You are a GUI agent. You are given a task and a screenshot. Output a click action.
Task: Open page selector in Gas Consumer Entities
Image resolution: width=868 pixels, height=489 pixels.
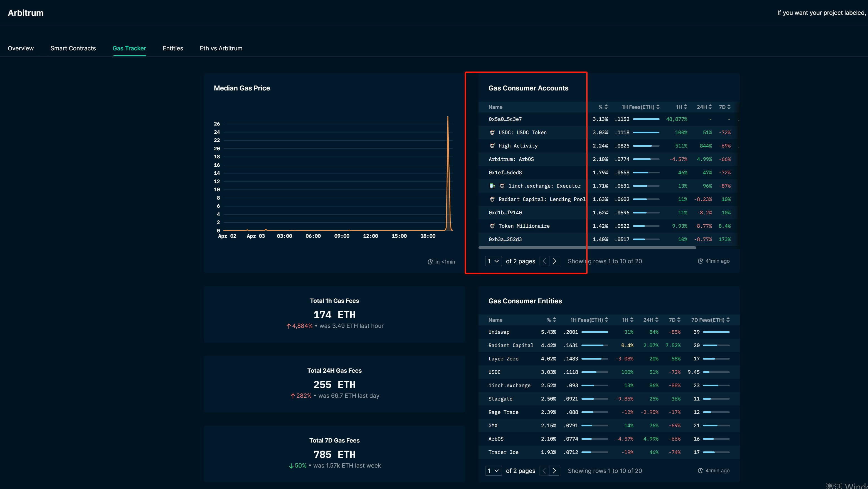click(x=493, y=471)
